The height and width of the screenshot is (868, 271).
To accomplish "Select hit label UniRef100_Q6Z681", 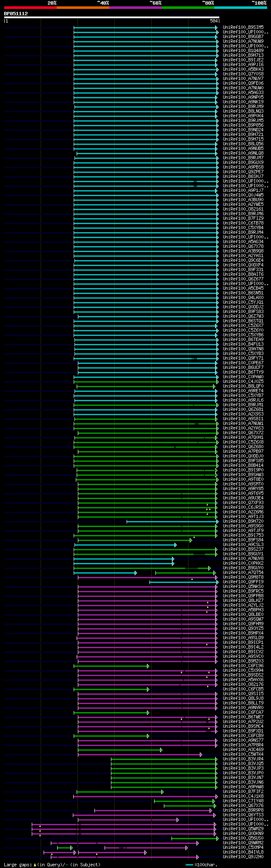I will [243, 410].
